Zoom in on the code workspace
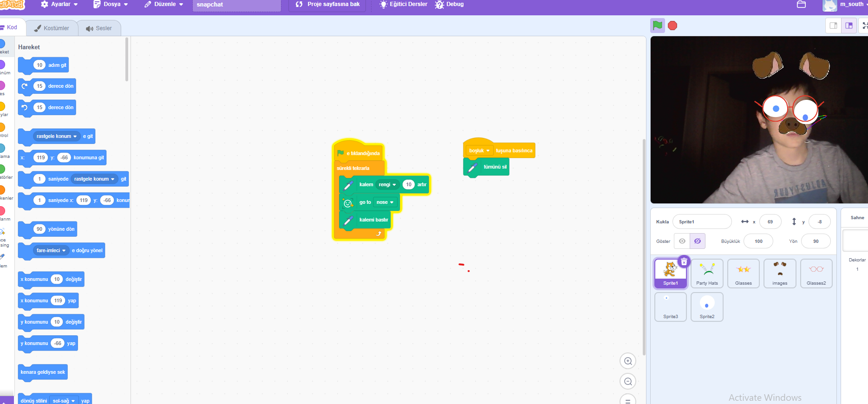This screenshot has height=404, width=868. pyautogui.click(x=628, y=361)
